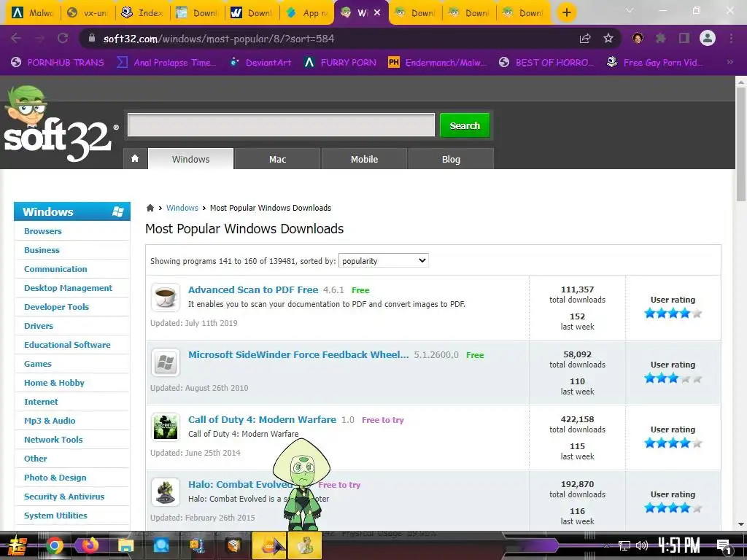Open the volume control in system tray
Screen dimensions: 747x560
[642, 545]
